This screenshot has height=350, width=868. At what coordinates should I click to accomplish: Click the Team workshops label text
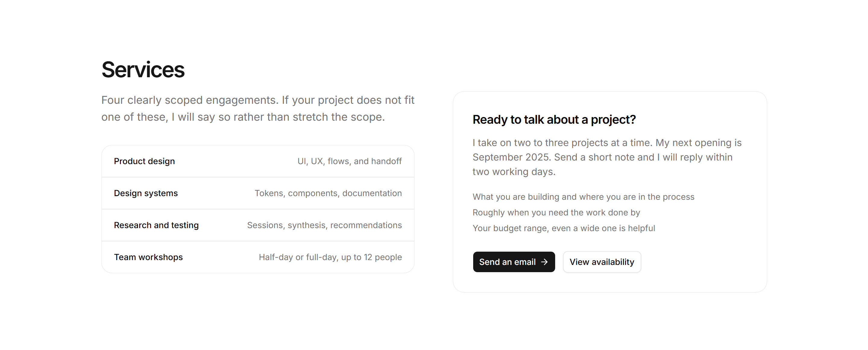click(x=148, y=257)
